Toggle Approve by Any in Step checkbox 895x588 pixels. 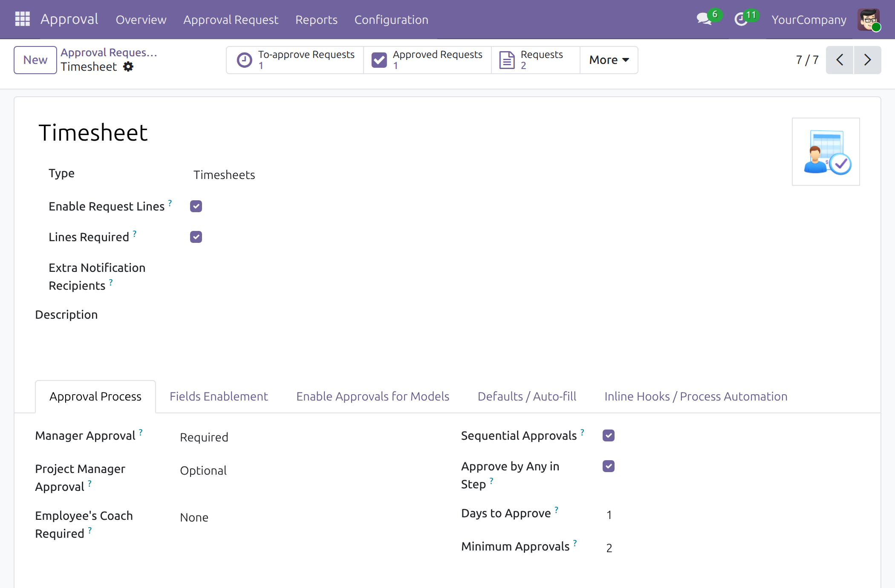coord(609,466)
